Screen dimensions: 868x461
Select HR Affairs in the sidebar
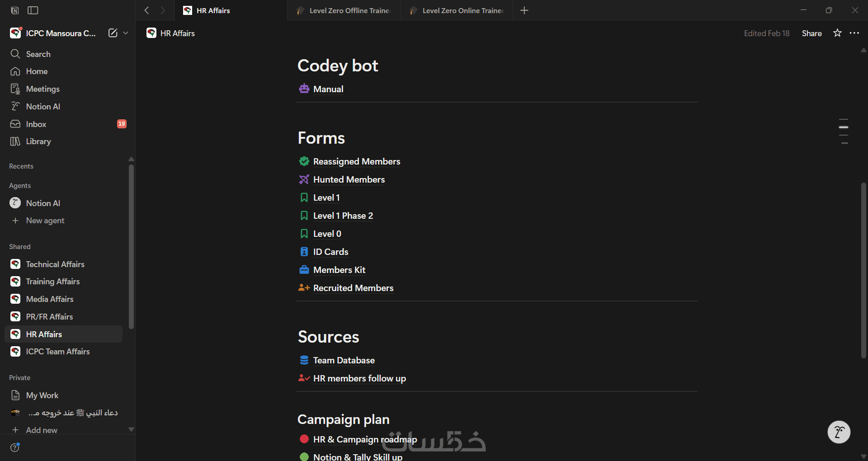(x=63, y=334)
